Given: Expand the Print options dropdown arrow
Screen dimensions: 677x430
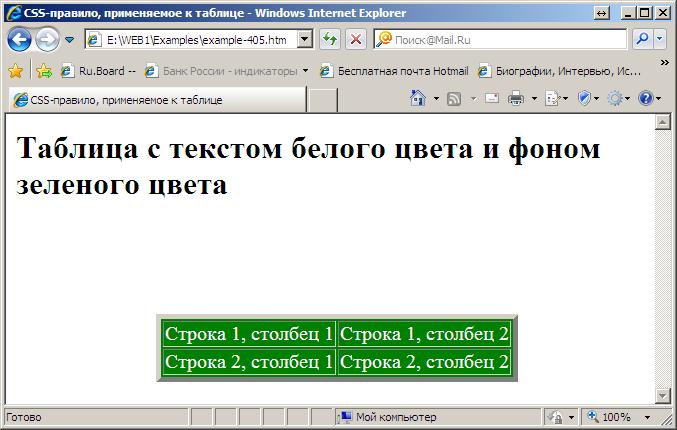Looking at the screenshot, I should [534, 99].
